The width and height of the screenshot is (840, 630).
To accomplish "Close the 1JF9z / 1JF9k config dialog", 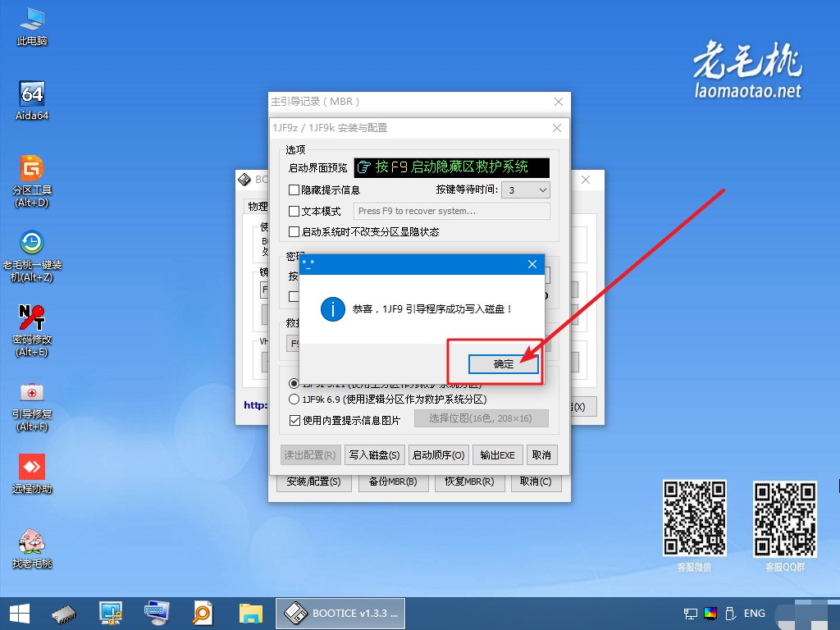I will pos(557,128).
